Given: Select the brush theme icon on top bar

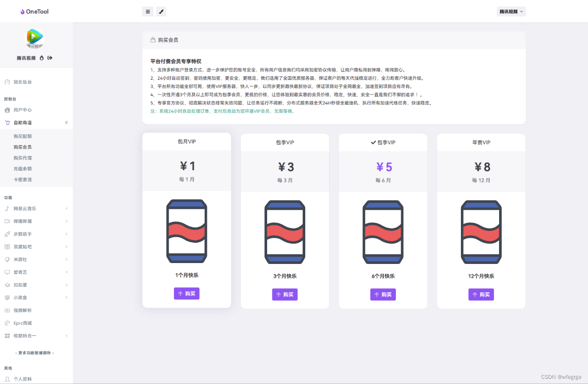Looking at the screenshot, I should click(x=161, y=11).
